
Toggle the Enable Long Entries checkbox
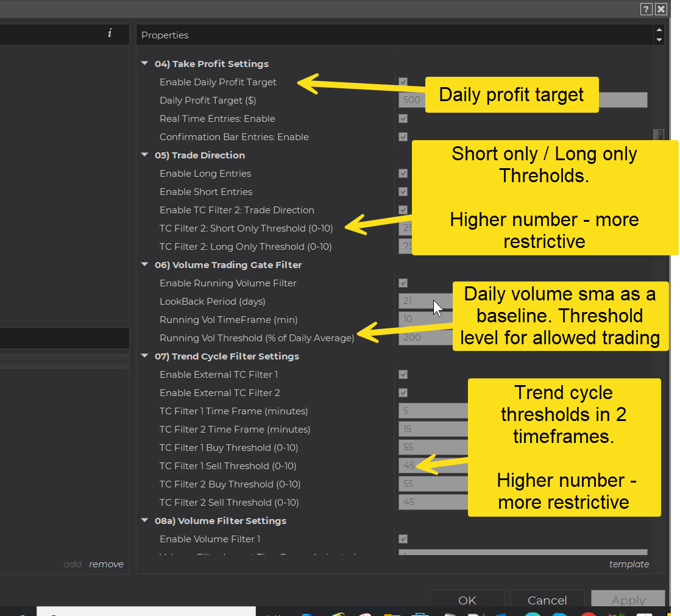click(x=403, y=174)
